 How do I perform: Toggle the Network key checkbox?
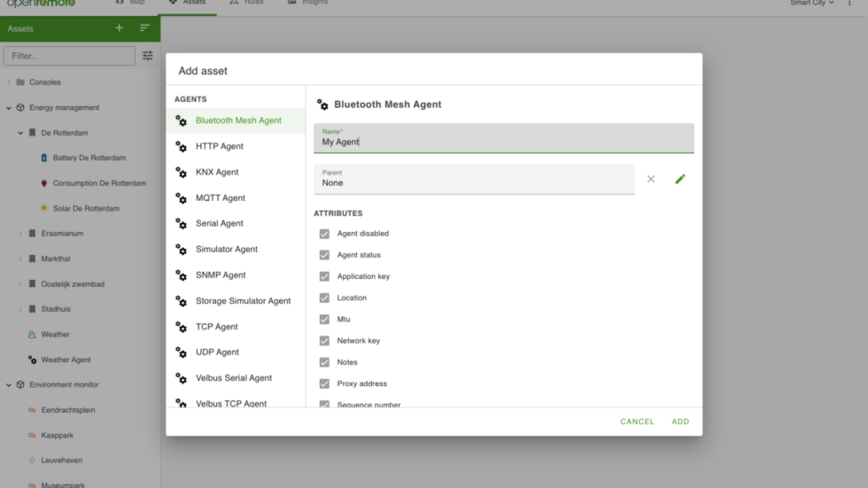pos(324,341)
